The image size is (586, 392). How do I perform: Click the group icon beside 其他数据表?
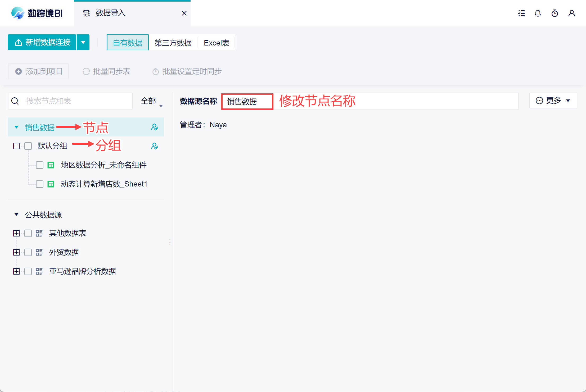click(39, 233)
